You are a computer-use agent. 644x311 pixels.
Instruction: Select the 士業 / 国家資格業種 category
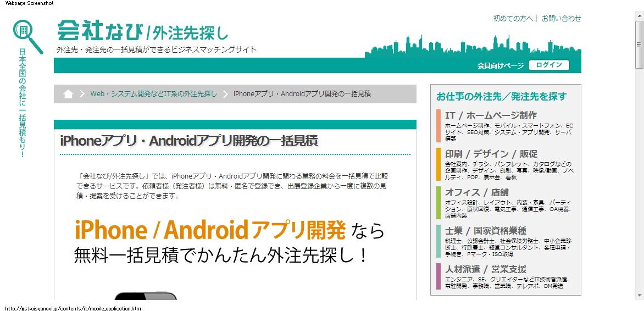[x=485, y=231]
